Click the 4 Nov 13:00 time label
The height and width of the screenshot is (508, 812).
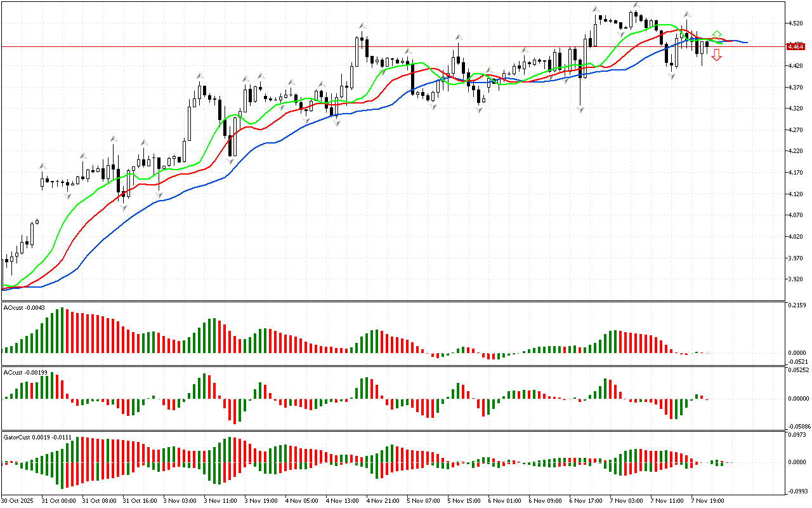coord(341,500)
